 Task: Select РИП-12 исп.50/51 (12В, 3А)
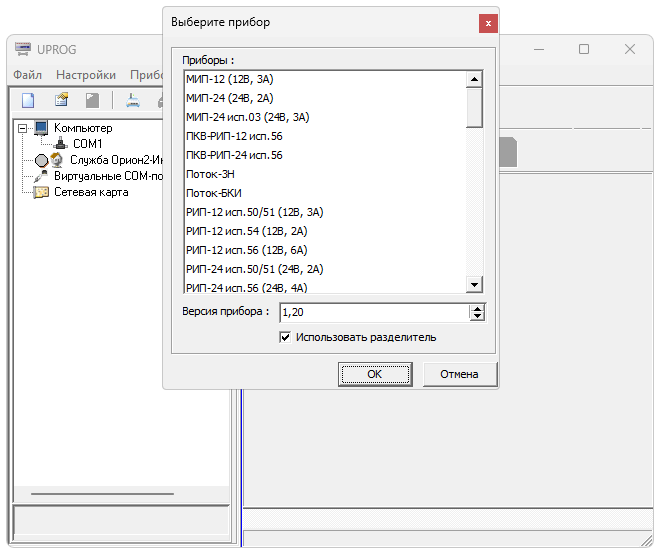(325, 212)
